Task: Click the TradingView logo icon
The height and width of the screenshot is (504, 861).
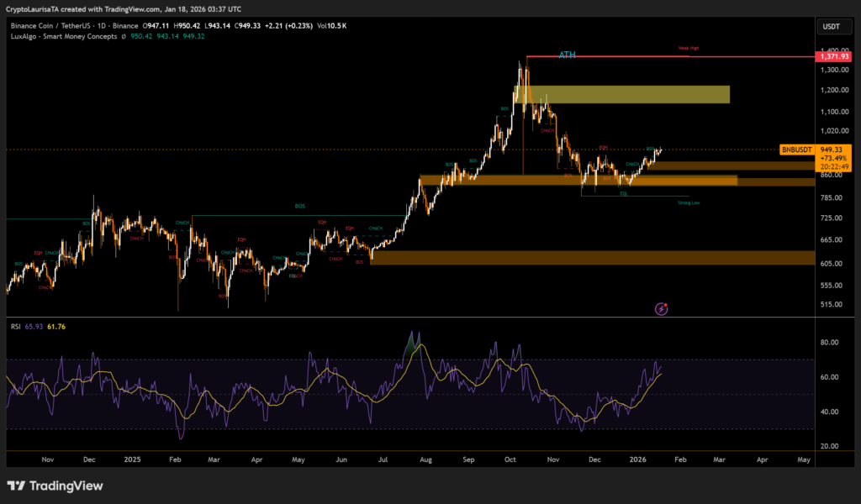Action: 16,486
